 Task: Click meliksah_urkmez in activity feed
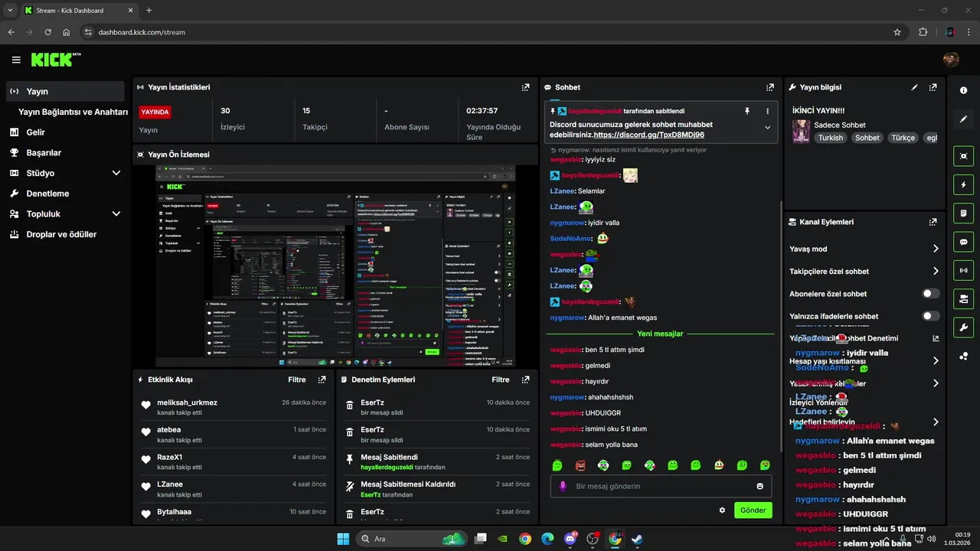(x=187, y=403)
